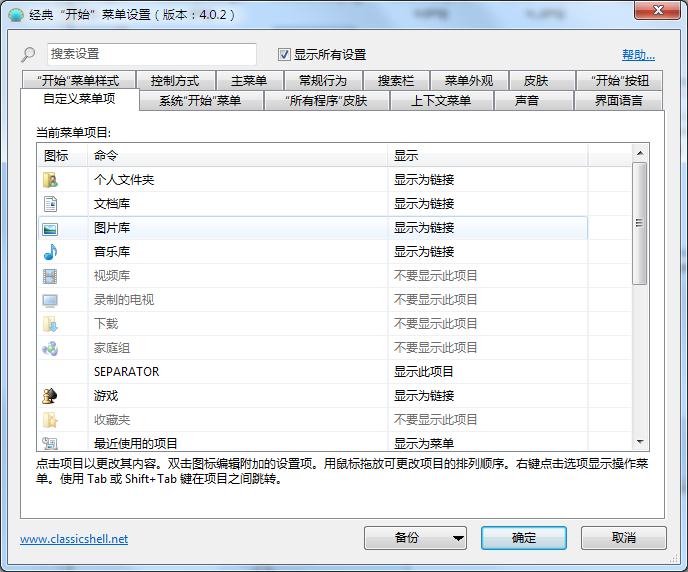The width and height of the screenshot is (688, 572).
Task: Click the 命令 column header
Action: coord(237,156)
